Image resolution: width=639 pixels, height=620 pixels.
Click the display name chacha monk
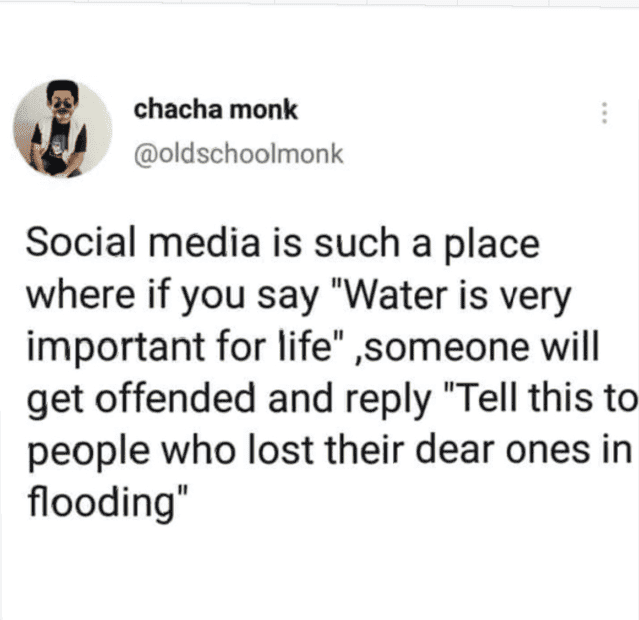click(216, 110)
